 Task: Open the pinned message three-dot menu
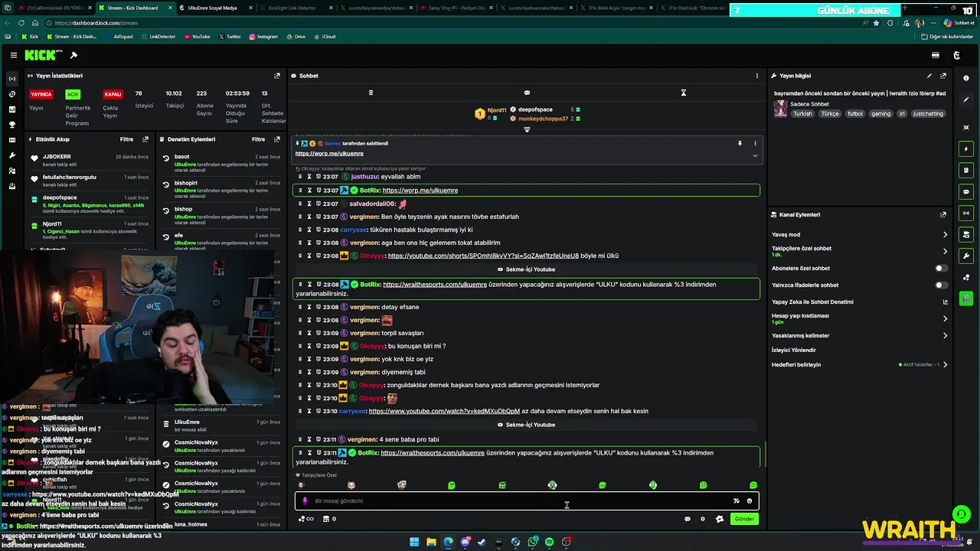coord(755,143)
